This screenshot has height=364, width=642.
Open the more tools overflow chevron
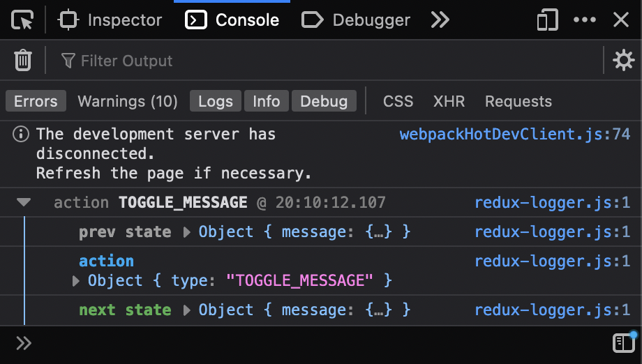pos(440,20)
